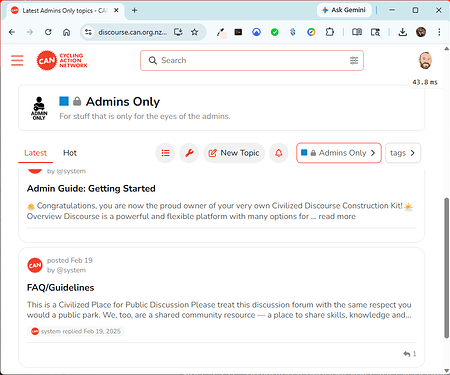Image resolution: width=450 pixels, height=375 pixels.
Task: Click scrollbar up arrow
Action: pos(446,49)
